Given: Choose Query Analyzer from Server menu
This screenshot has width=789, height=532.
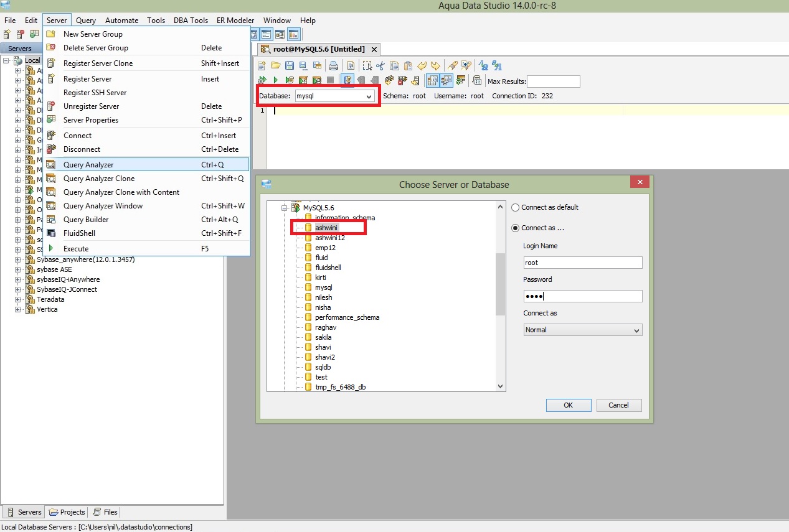Looking at the screenshot, I should (146, 165).
